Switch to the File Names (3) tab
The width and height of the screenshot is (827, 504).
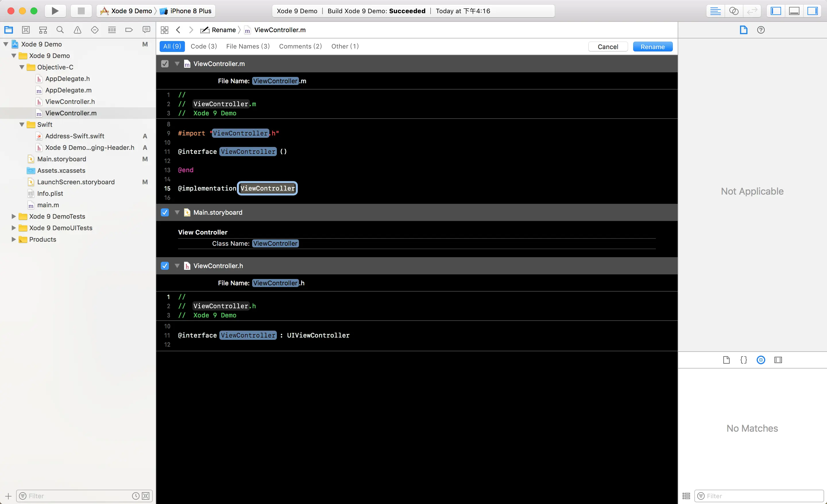pos(248,46)
